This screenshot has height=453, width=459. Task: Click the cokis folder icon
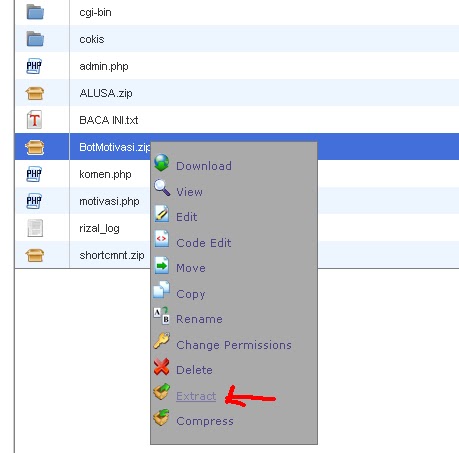coord(35,39)
